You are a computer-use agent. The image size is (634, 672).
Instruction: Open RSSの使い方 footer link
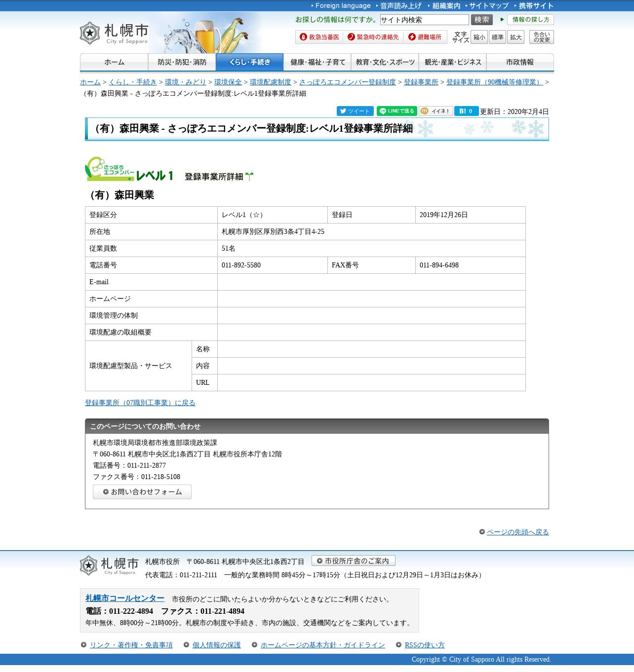point(425,645)
